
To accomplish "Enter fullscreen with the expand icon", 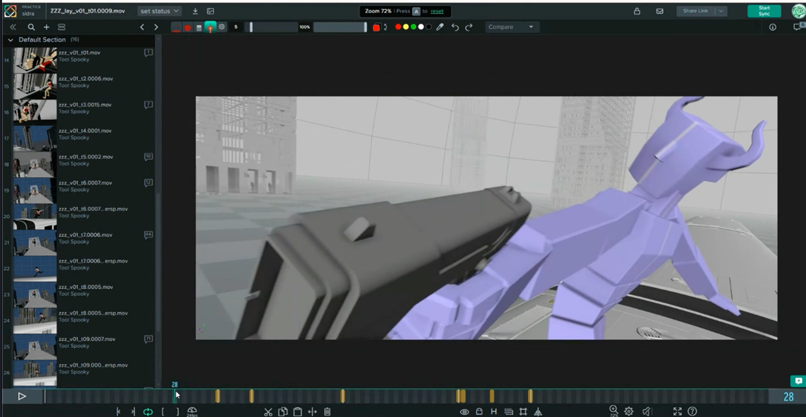I will click(x=677, y=411).
